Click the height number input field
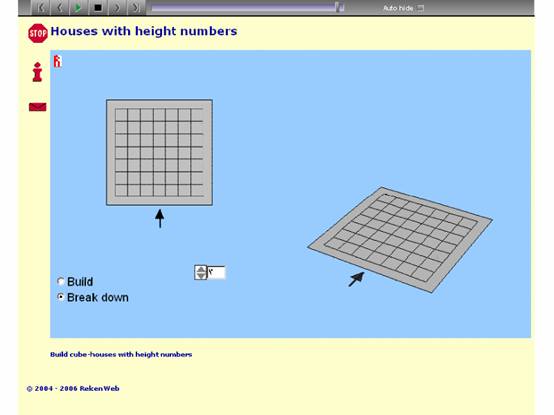This screenshot has height=415, width=554. 216,272
